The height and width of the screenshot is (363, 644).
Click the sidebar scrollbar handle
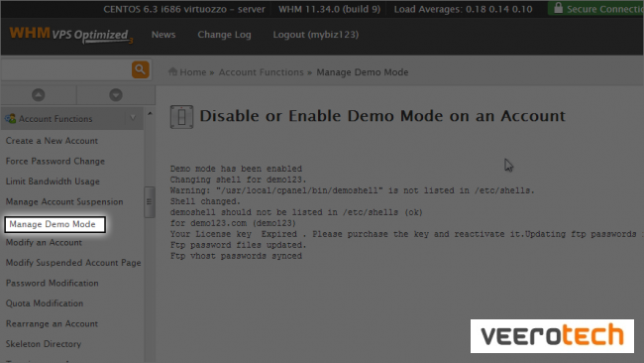point(149,202)
